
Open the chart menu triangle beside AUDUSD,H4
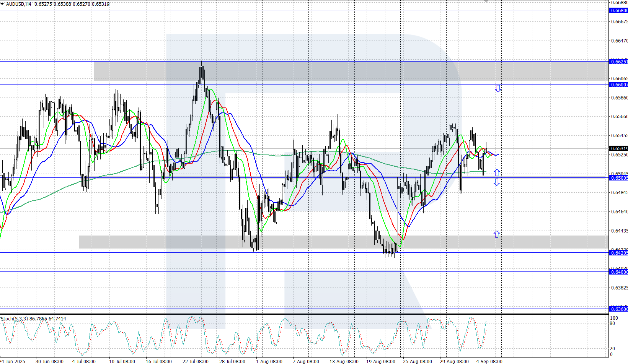(x=3, y=4)
